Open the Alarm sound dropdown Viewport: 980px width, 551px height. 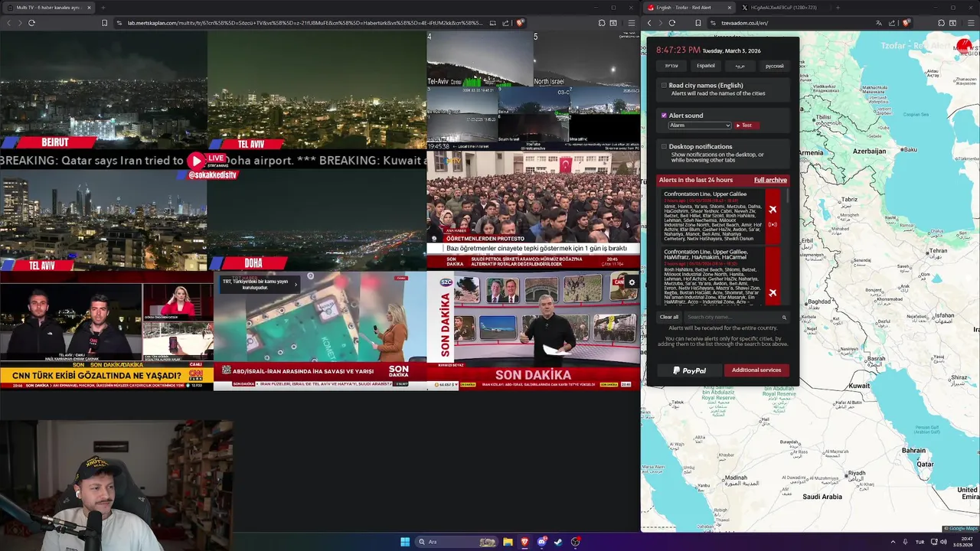[700, 126]
